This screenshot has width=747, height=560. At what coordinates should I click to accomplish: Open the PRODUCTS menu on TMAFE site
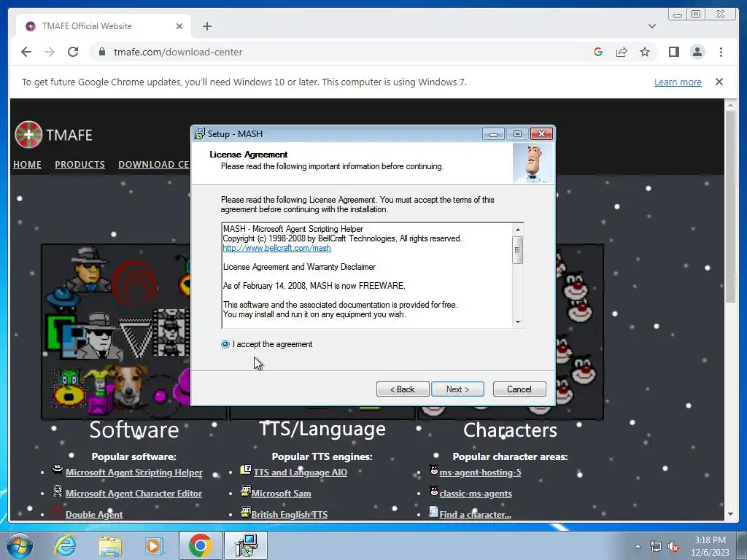(80, 164)
